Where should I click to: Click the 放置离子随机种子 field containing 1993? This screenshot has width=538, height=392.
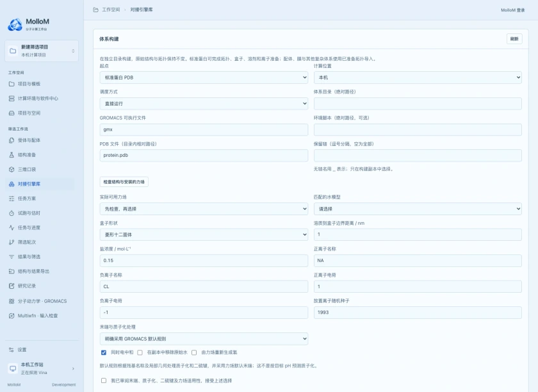[418, 313]
